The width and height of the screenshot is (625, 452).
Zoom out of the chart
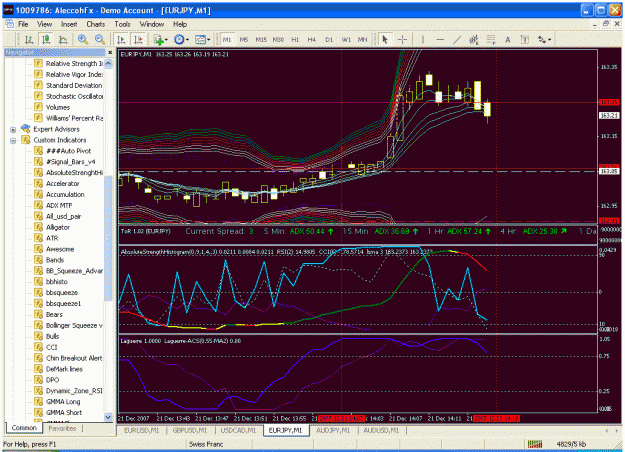click(x=100, y=39)
